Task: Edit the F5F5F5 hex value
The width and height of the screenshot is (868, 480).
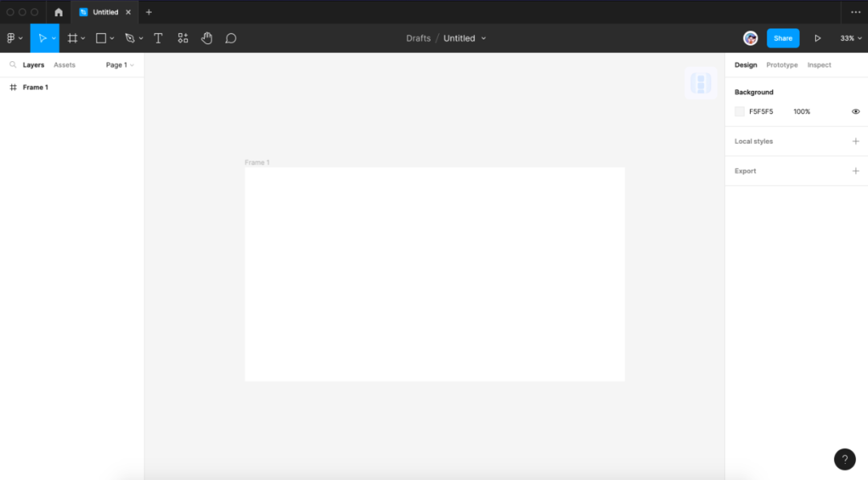Action: (761, 112)
